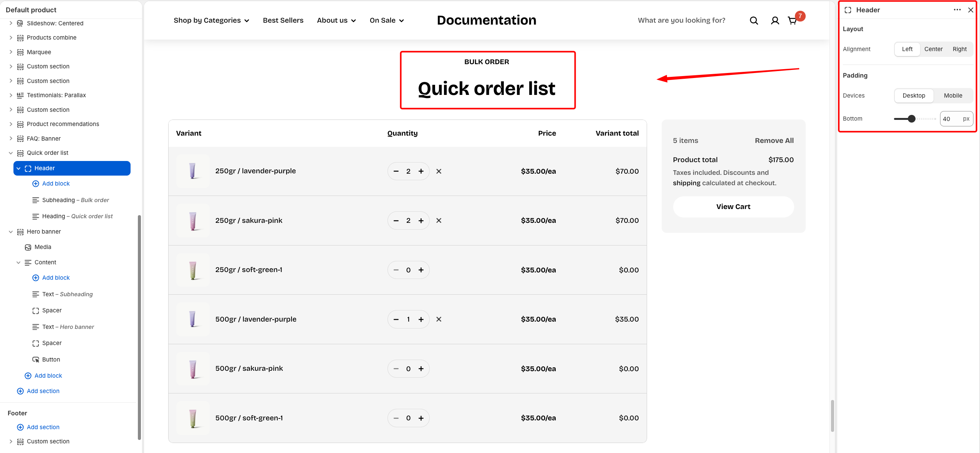Close the Header settings panel

pos(970,10)
